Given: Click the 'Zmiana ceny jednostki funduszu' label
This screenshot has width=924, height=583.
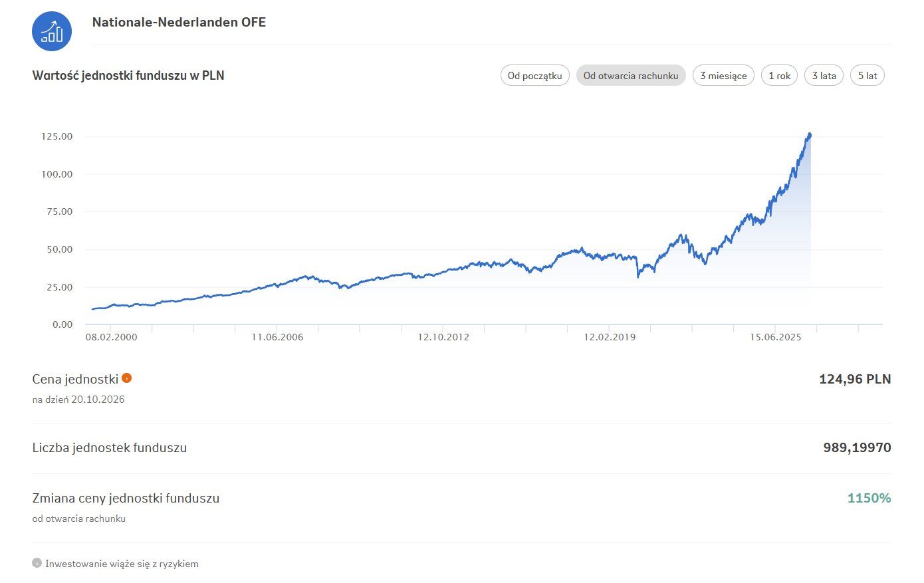Looking at the screenshot, I should click(x=126, y=498).
